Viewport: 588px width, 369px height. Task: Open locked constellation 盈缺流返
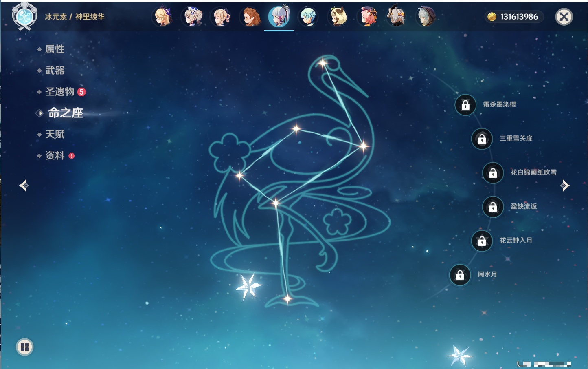pos(493,207)
